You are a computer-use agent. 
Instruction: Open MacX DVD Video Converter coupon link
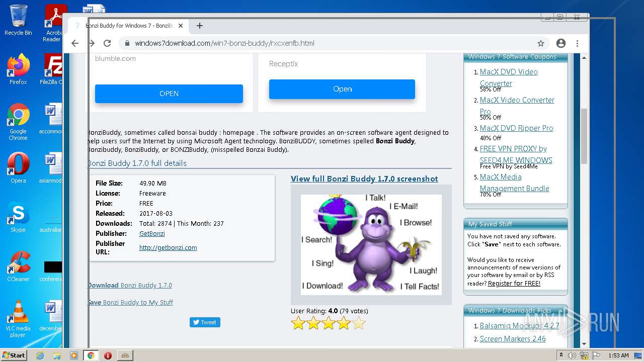pyautogui.click(x=509, y=77)
